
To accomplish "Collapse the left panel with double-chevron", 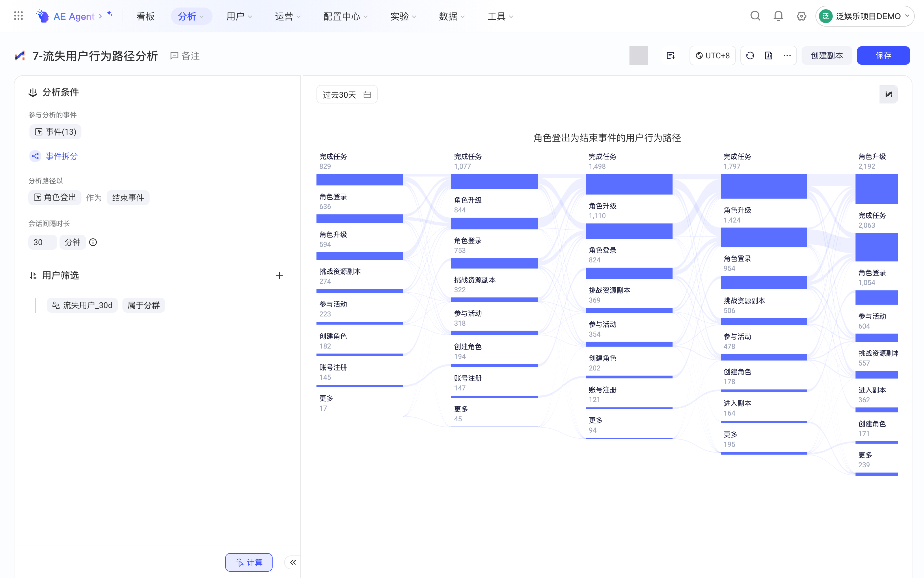I will (x=293, y=562).
